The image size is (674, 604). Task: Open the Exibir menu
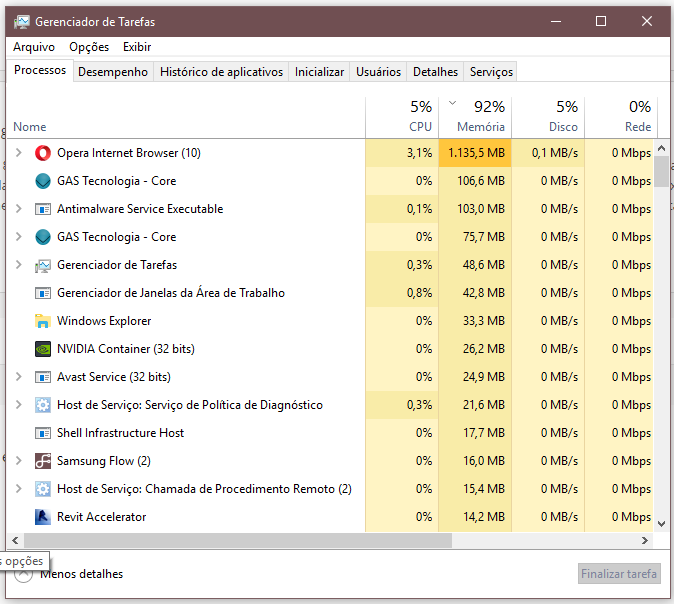137,47
